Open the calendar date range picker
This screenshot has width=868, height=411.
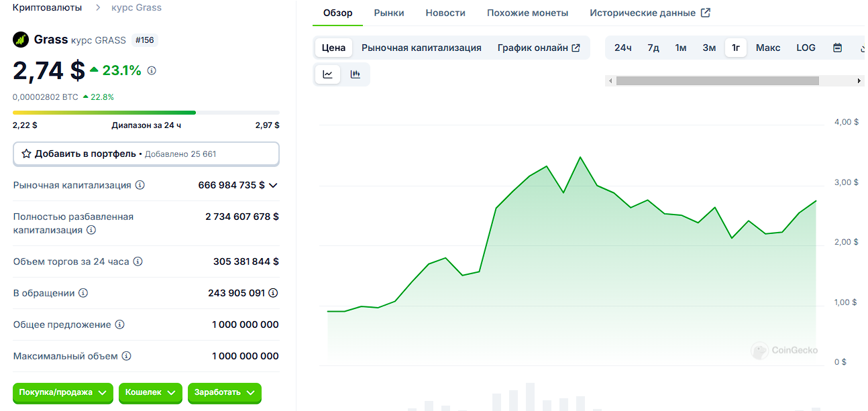coord(837,48)
